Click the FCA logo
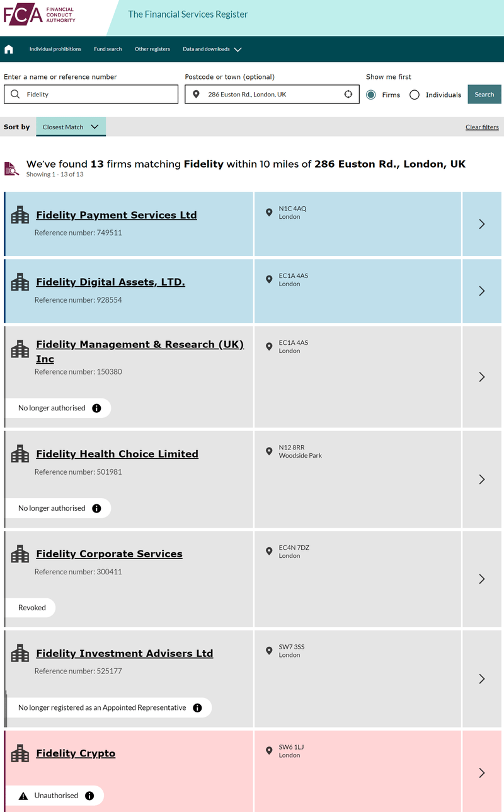This screenshot has height=812, width=504. pyautogui.click(x=39, y=15)
